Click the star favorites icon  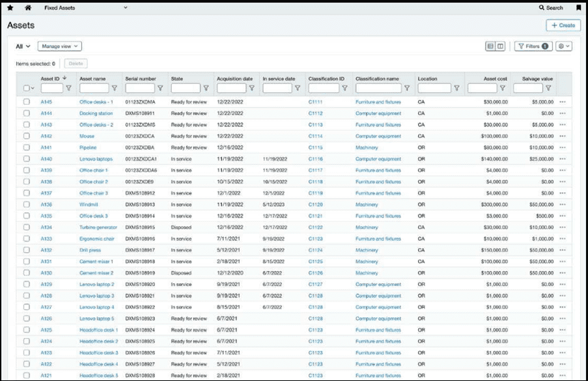[x=10, y=8]
